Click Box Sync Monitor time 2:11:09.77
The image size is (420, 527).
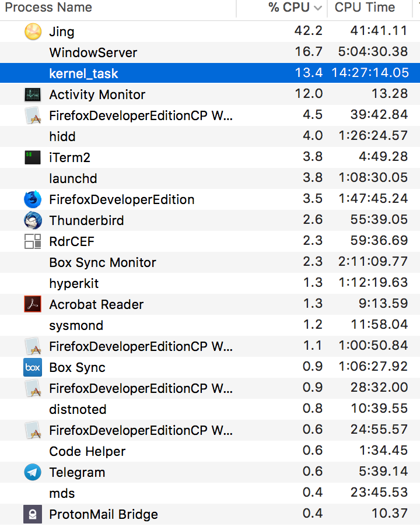tap(373, 262)
